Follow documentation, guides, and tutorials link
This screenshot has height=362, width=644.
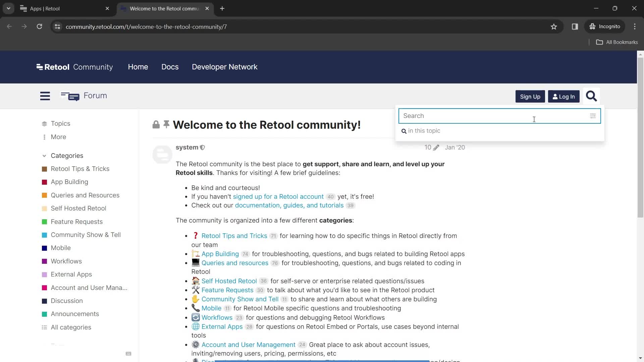coord(289,205)
